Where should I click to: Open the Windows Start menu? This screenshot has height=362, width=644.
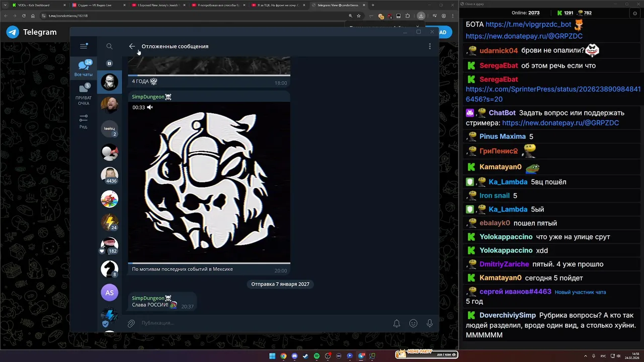tap(272, 356)
